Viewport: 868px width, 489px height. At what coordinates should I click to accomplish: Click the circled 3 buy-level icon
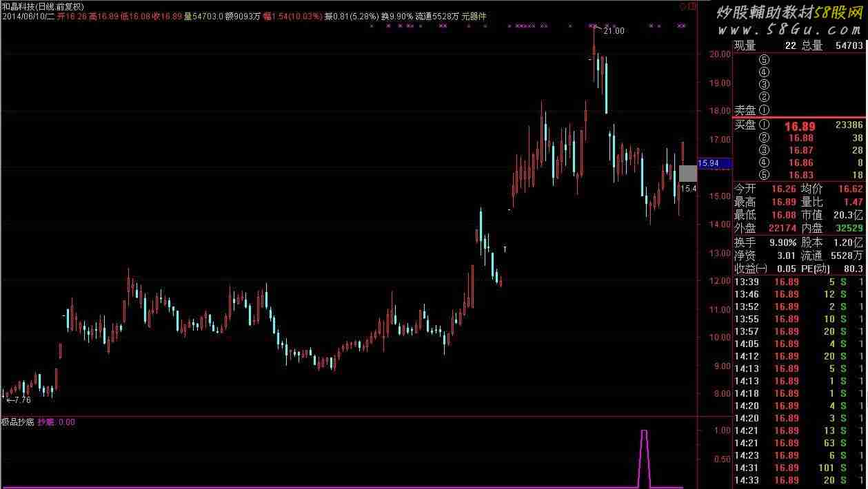pos(764,150)
